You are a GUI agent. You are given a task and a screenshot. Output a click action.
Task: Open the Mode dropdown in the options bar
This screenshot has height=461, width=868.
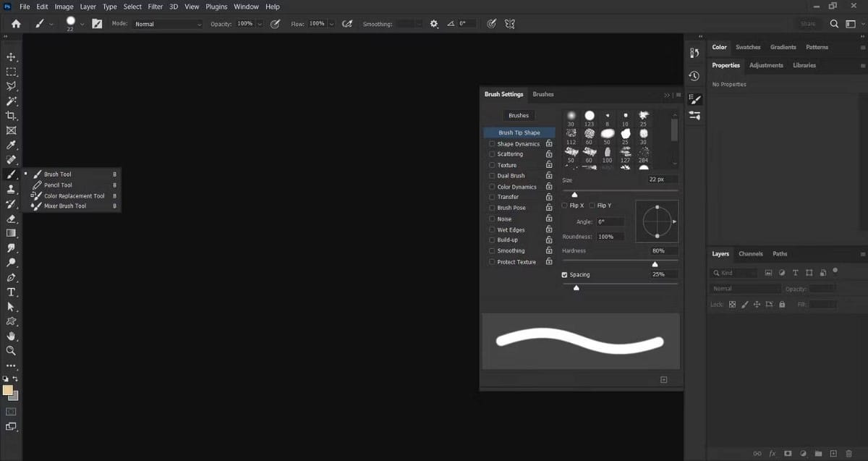[168, 23]
